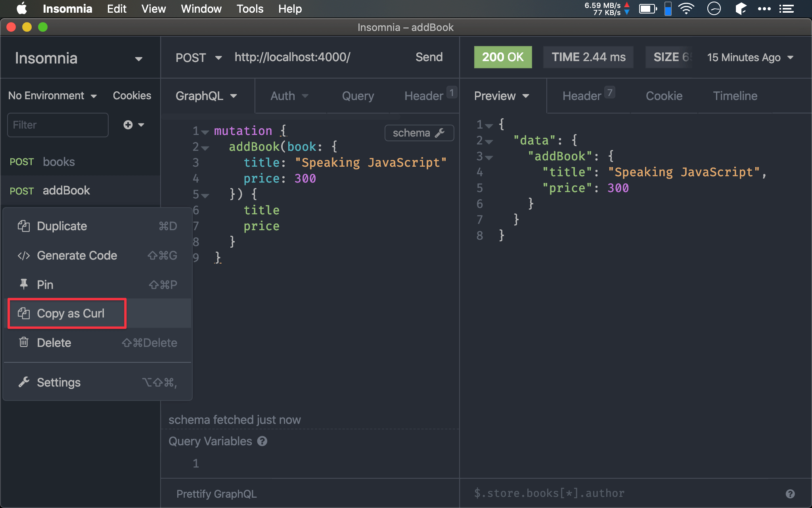Click the 200 OK status tag
This screenshot has height=508, width=812.
click(503, 57)
